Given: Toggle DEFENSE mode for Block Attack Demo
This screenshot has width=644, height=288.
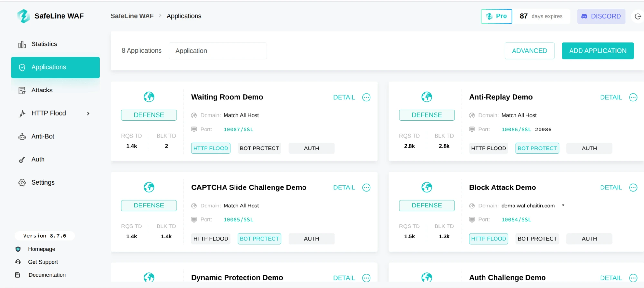Looking at the screenshot, I should (x=427, y=206).
